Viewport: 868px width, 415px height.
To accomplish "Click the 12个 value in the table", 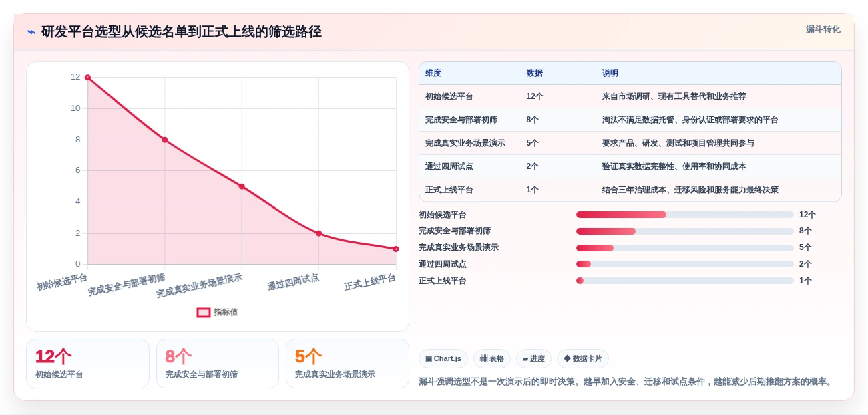I will coord(535,96).
